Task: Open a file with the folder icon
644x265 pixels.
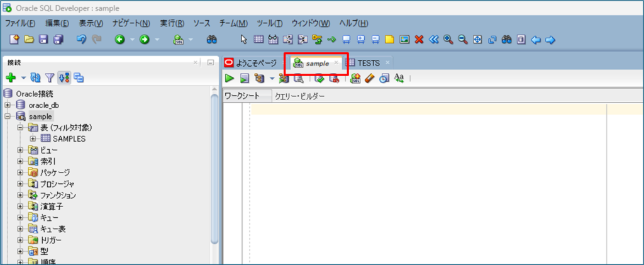Action: (x=29, y=39)
